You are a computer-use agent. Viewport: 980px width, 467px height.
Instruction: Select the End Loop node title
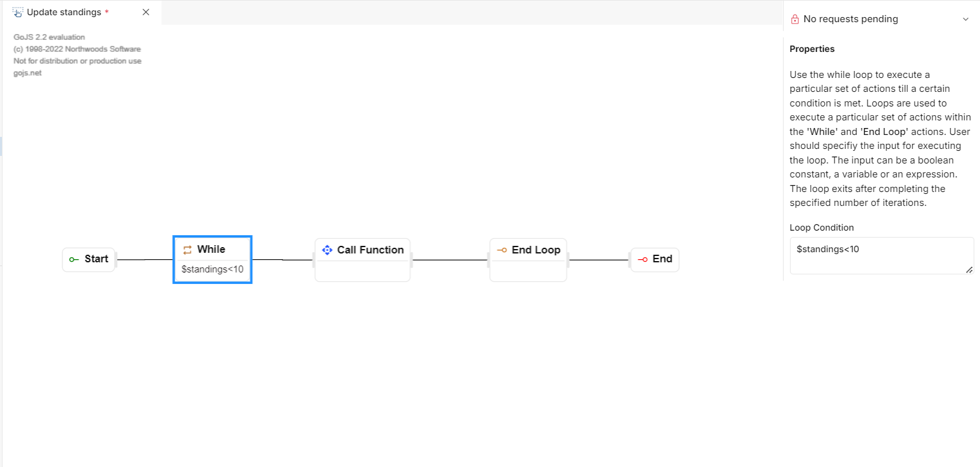[536, 250]
